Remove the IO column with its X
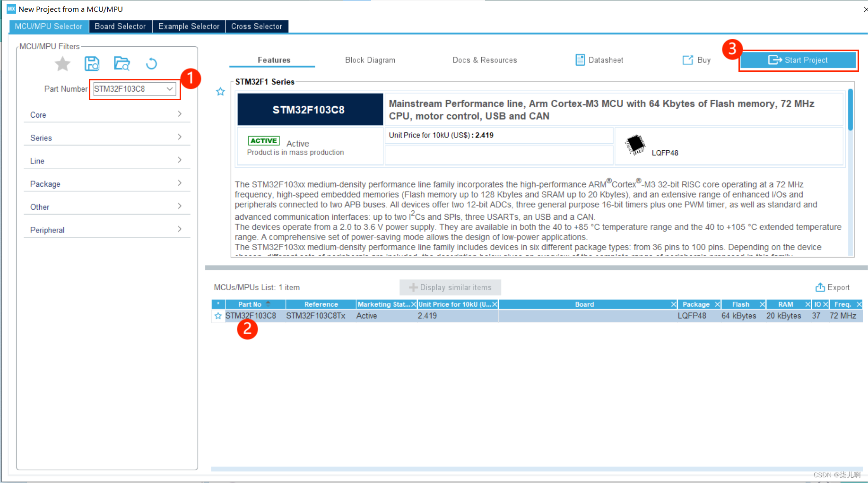The height and width of the screenshot is (483, 868). 825,304
